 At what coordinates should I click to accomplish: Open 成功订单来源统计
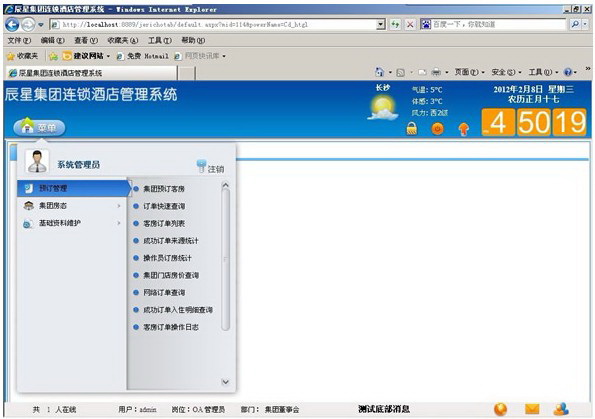(171, 241)
